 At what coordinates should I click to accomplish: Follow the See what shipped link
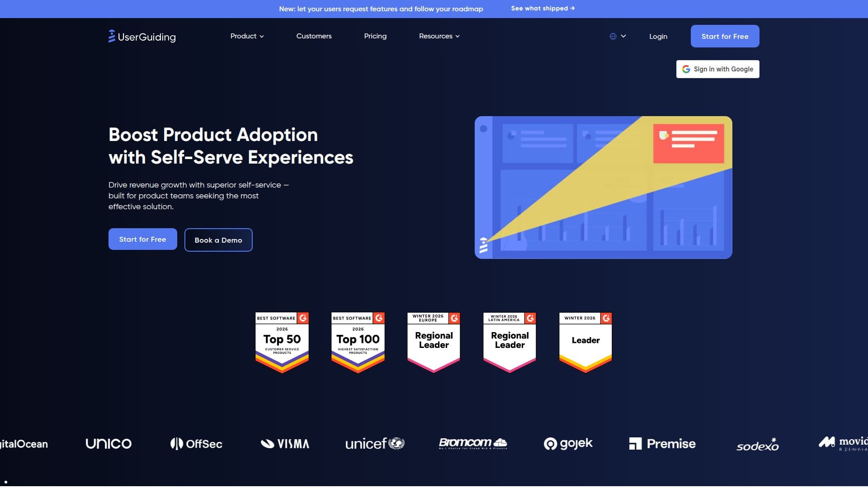point(543,9)
